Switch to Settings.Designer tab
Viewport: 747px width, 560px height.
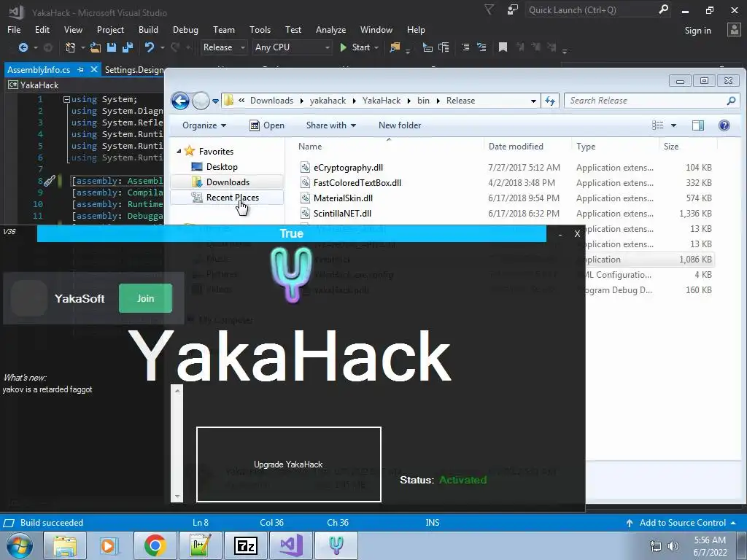pos(134,69)
